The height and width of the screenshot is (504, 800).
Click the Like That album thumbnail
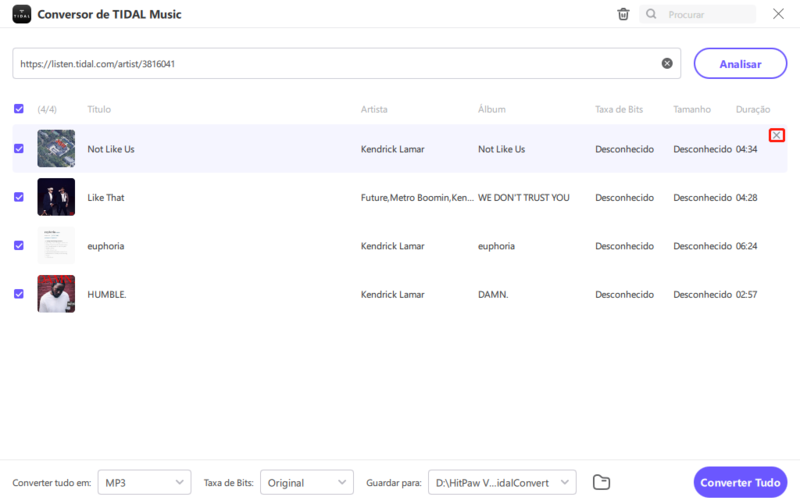point(56,197)
